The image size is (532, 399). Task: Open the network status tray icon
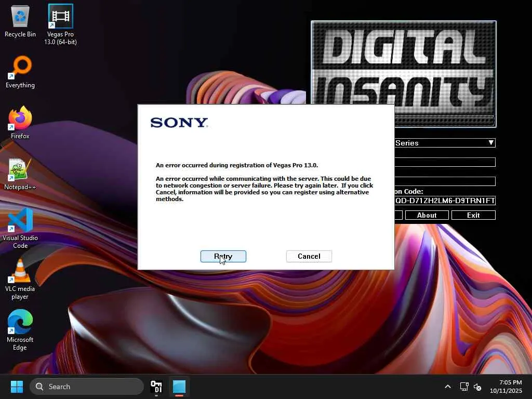(464, 387)
